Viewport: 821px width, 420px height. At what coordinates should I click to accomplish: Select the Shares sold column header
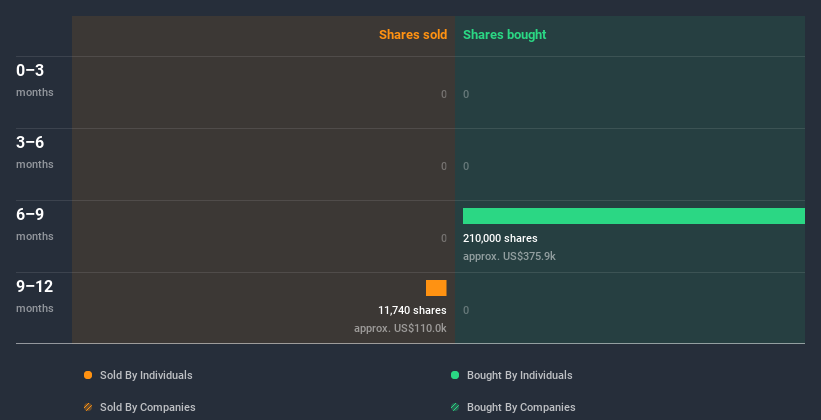pos(412,35)
